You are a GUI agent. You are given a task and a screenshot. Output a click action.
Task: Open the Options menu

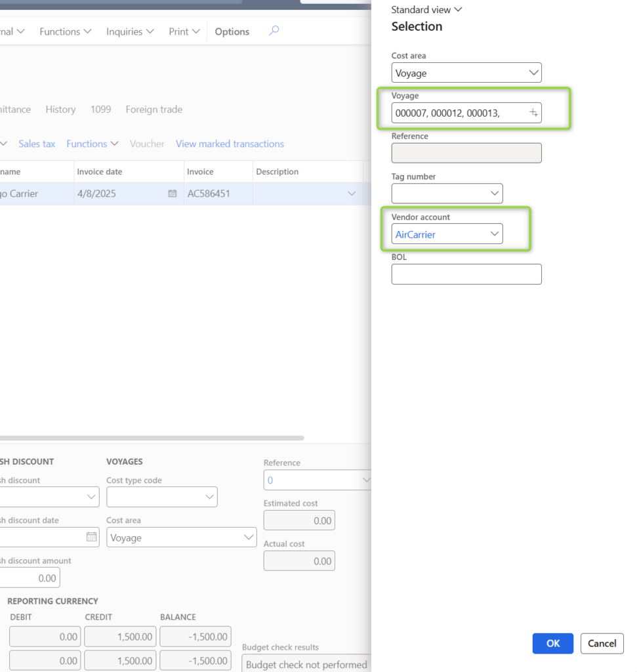pyautogui.click(x=231, y=31)
